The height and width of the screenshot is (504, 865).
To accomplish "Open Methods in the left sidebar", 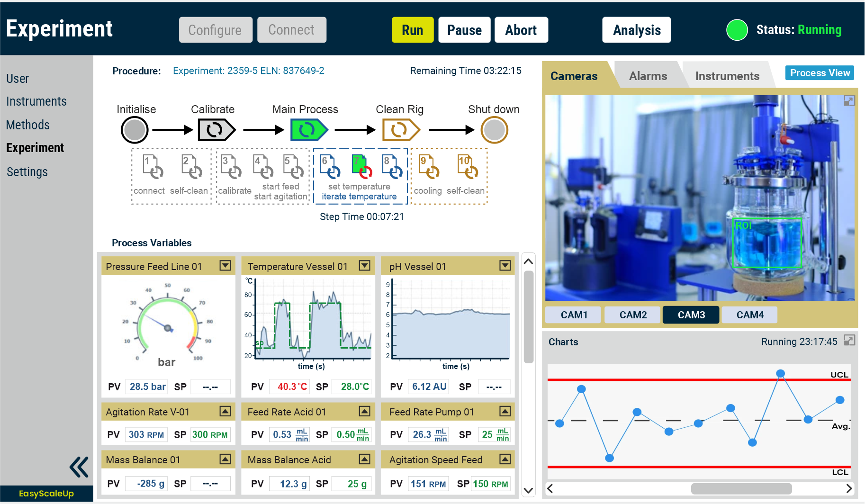I will [x=28, y=125].
